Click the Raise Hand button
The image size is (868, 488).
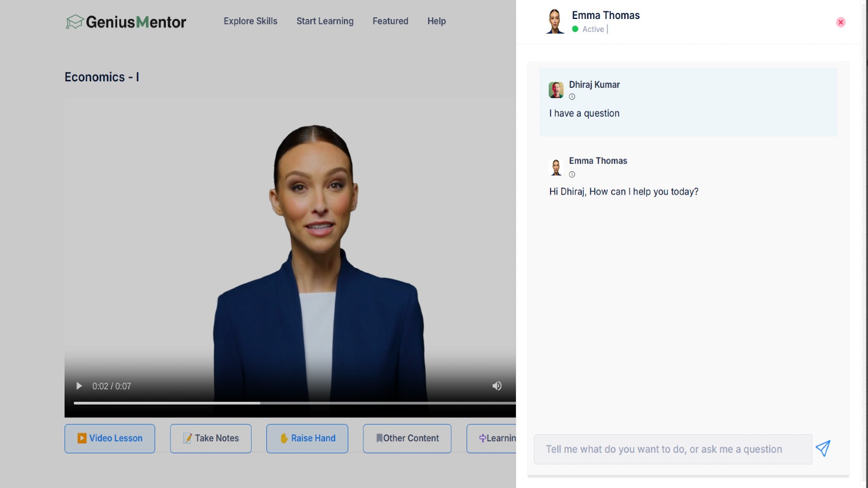pyautogui.click(x=307, y=438)
